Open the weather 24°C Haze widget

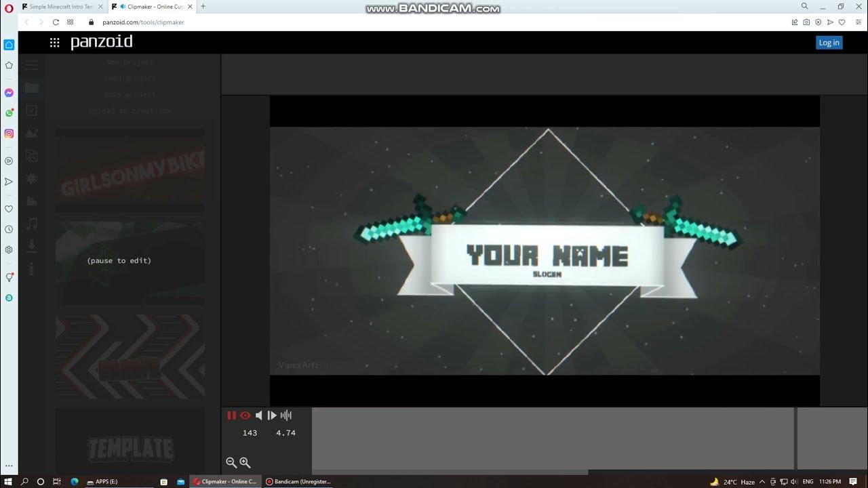(x=732, y=482)
